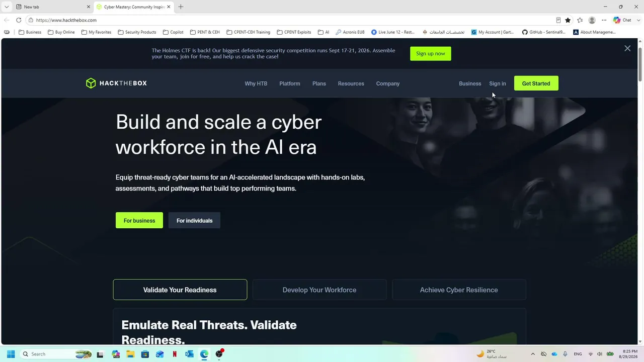Open the Security Products bookmarks folder
The height and width of the screenshot is (362, 644).
[137, 32]
